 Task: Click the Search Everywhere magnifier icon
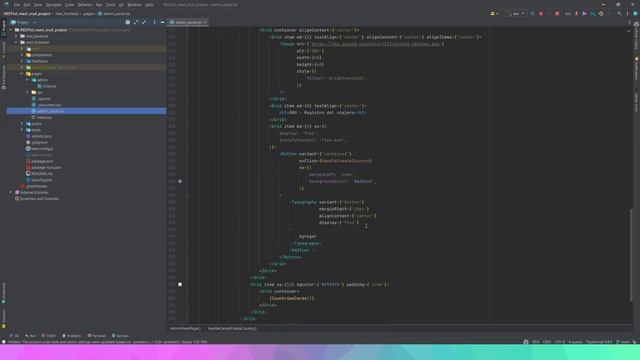click(x=619, y=13)
